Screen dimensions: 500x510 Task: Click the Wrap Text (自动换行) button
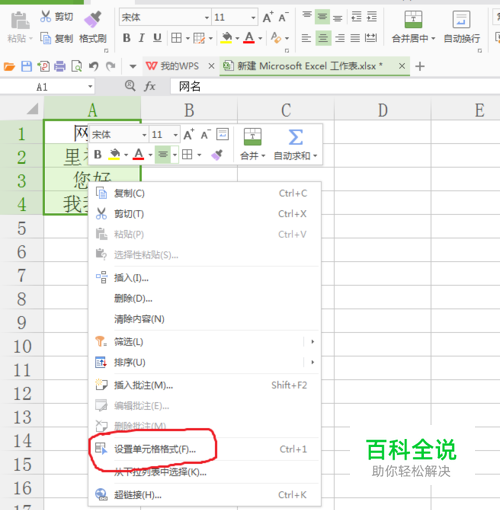[x=462, y=27]
